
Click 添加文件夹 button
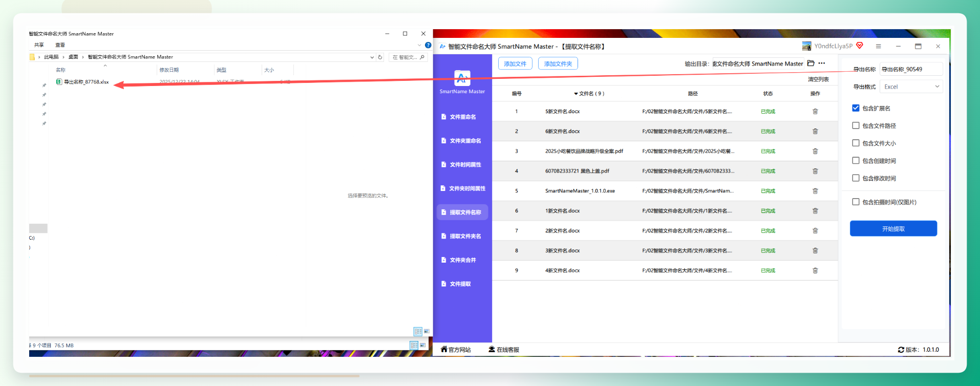pyautogui.click(x=558, y=63)
